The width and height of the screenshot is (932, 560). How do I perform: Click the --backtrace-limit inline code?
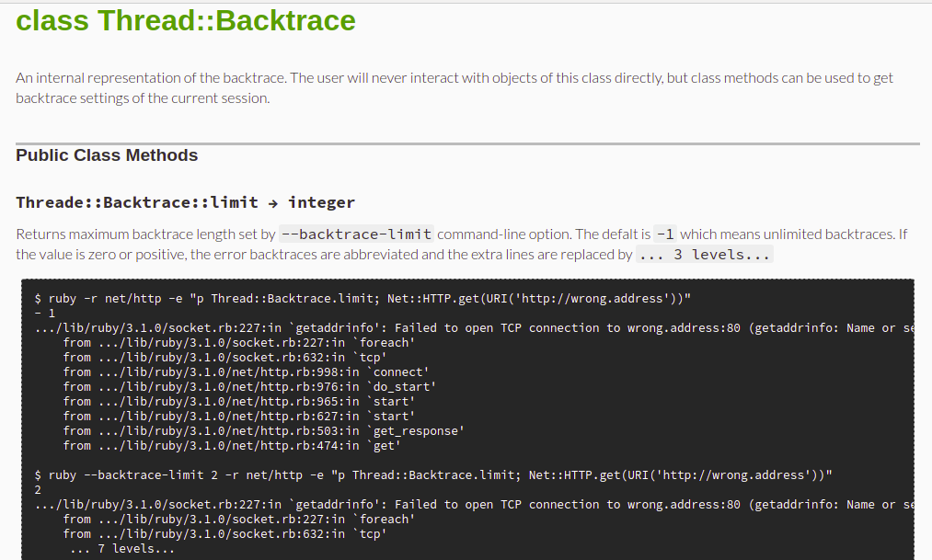(x=356, y=234)
